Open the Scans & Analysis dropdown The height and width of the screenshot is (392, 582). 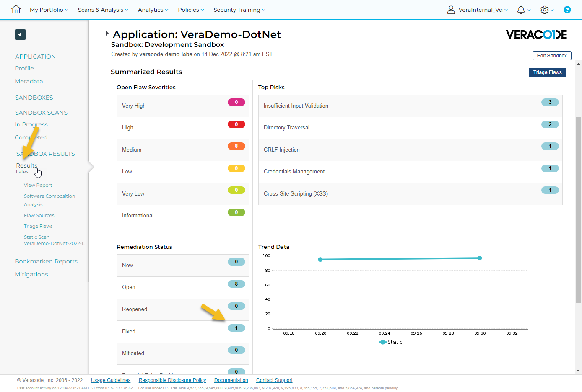[x=103, y=10]
